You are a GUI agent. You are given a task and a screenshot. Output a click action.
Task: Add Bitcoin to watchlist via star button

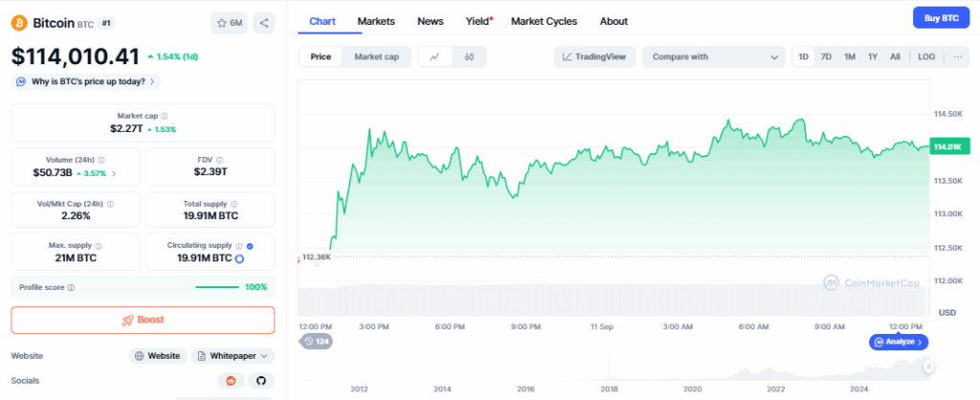[230, 23]
